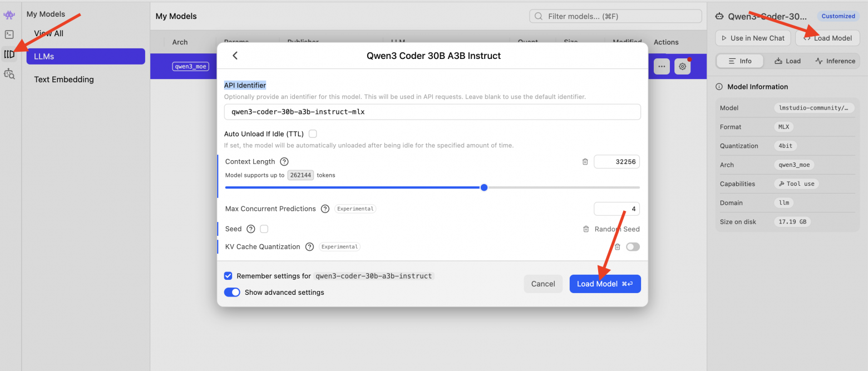Turn on KV Cache Quantization toggle
868x371 pixels.
tap(633, 247)
